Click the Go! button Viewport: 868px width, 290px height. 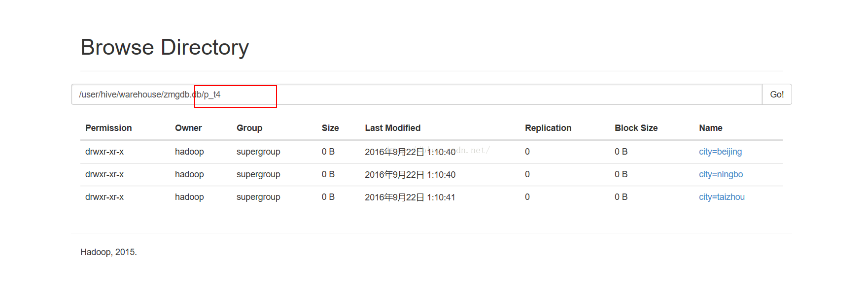(x=777, y=95)
